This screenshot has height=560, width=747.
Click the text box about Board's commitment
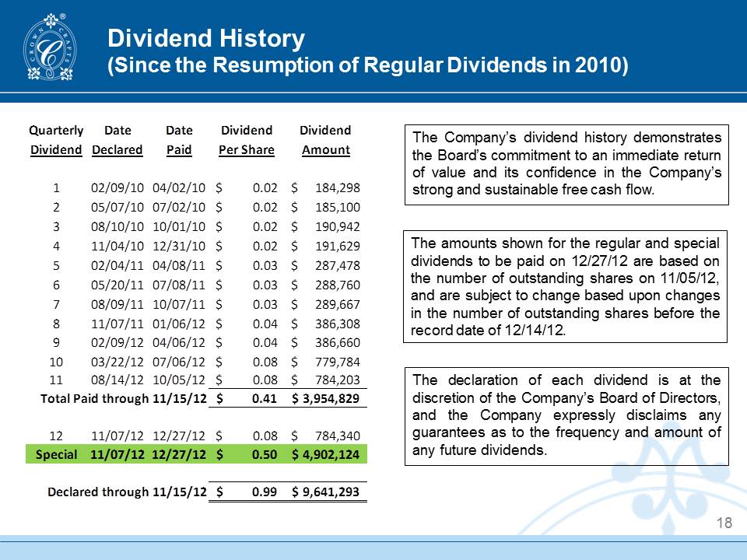click(566, 163)
